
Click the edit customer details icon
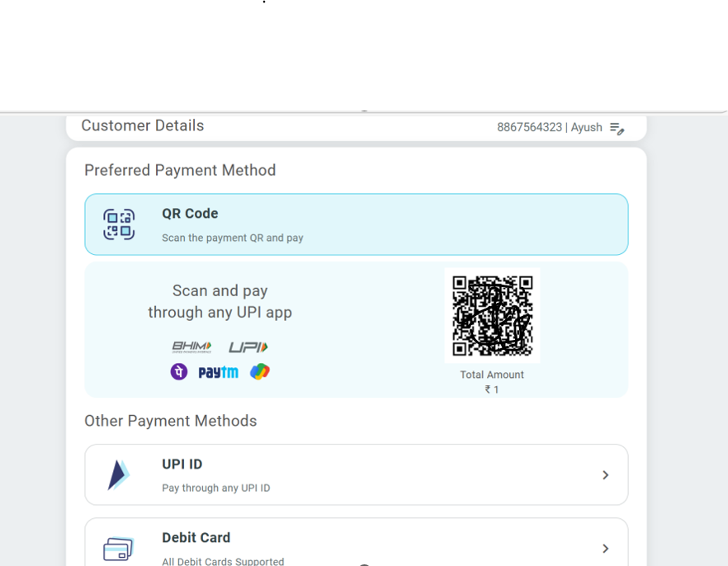tap(617, 128)
